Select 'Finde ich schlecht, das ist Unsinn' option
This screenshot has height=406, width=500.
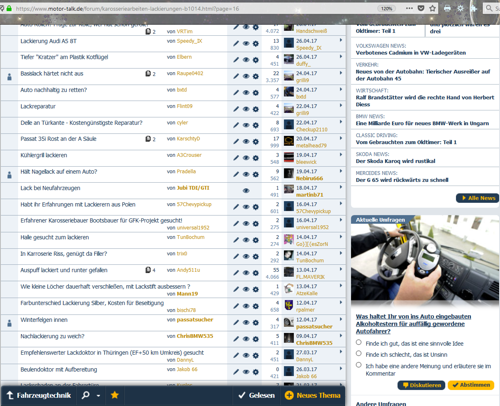(x=359, y=353)
